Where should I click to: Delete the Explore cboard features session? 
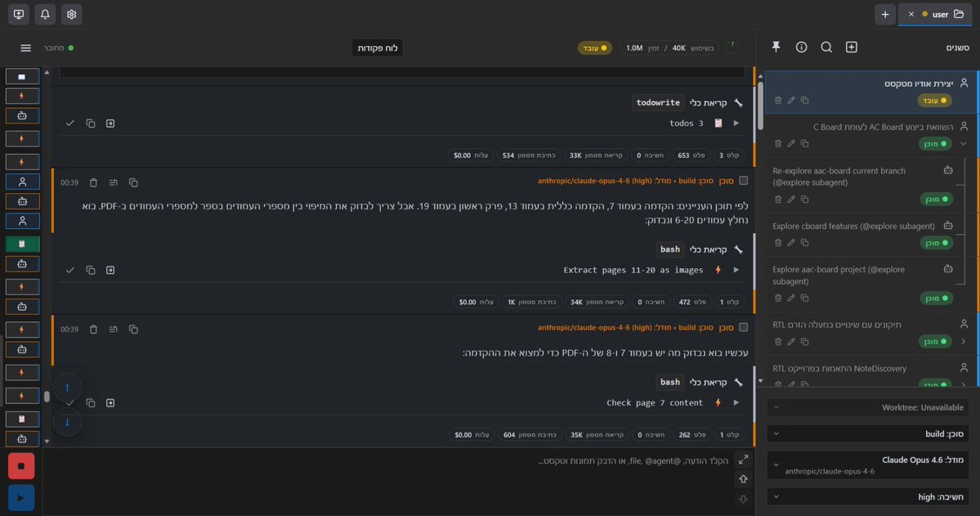(x=778, y=243)
